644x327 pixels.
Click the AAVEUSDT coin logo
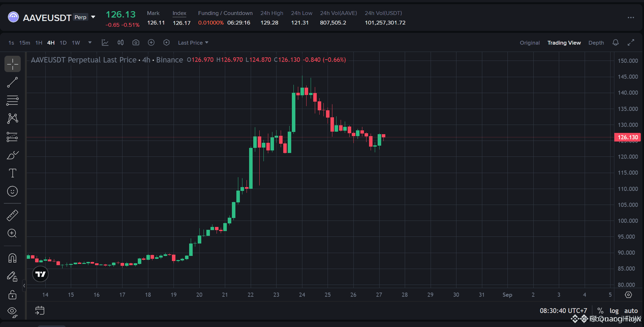13,17
